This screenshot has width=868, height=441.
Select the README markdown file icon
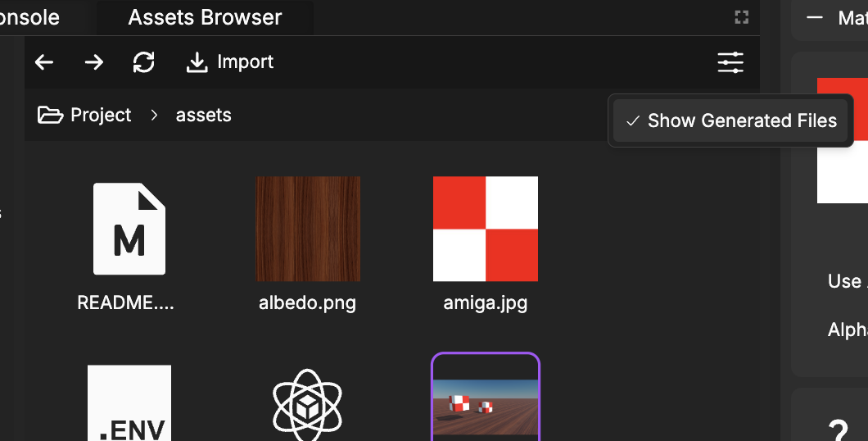click(129, 229)
